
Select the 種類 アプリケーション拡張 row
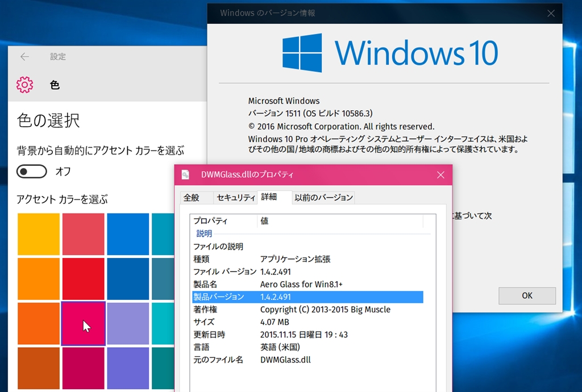coord(307,259)
